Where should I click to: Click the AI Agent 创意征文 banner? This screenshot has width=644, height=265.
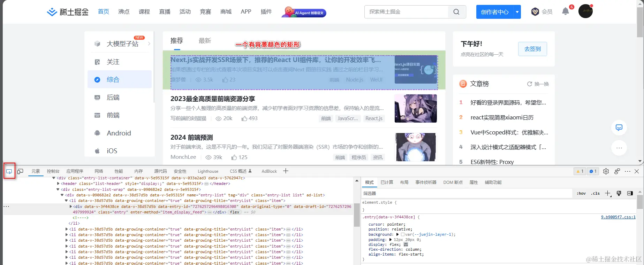coord(304,12)
